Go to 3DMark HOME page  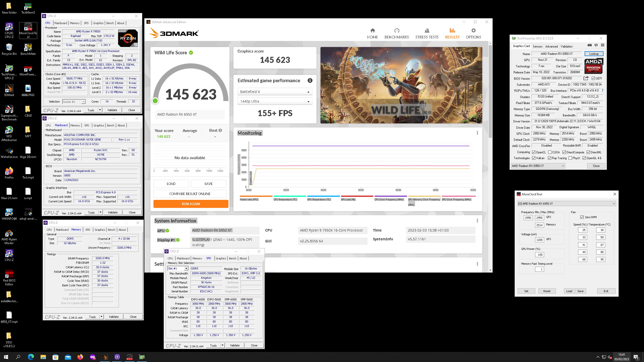click(x=373, y=33)
